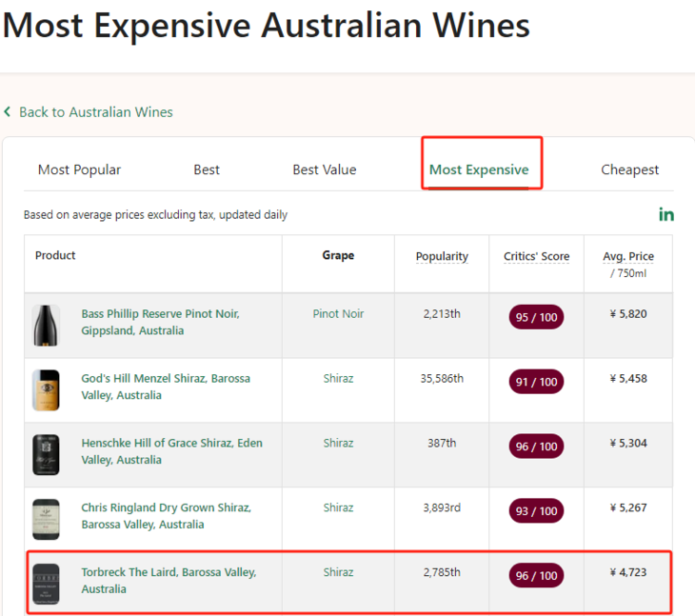Switch to the Most Popular tab

tap(79, 169)
